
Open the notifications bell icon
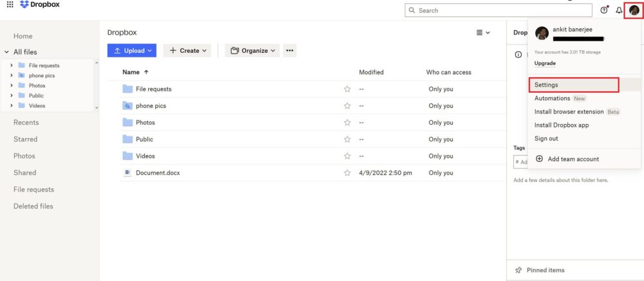619,10
